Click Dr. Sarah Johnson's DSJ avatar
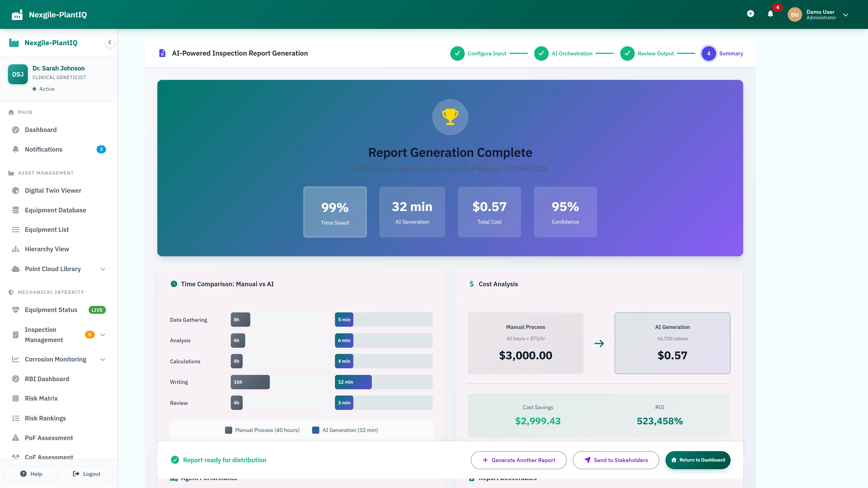Screen dimensions: 868x488 18,74
